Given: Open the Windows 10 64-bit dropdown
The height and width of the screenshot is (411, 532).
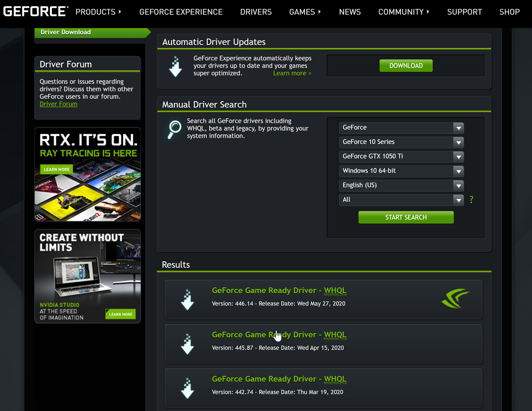Looking at the screenshot, I should pos(401,171).
